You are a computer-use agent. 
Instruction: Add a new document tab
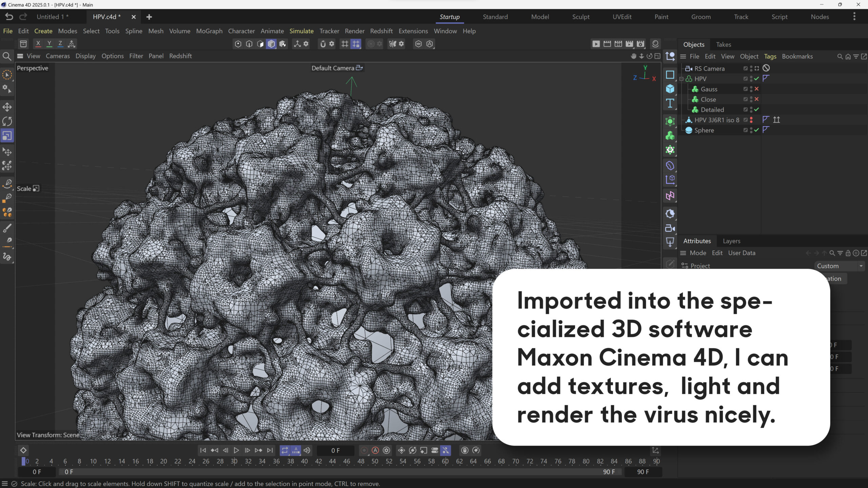point(149,17)
